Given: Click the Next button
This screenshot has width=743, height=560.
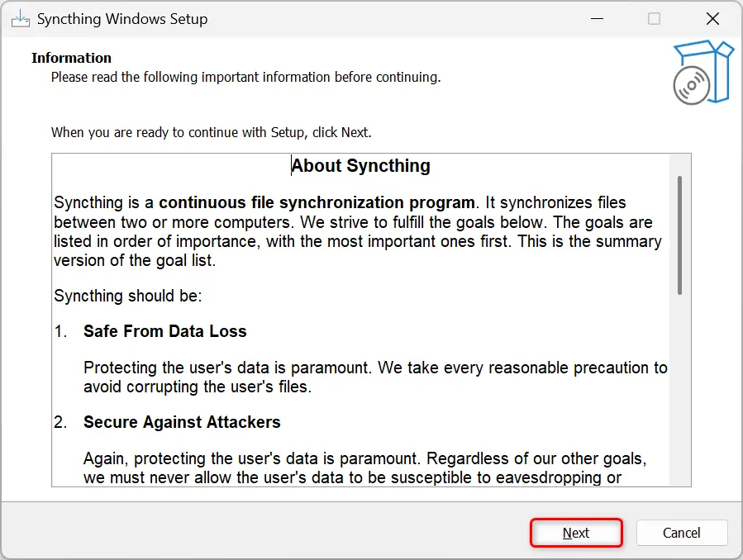Looking at the screenshot, I should coord(576,533).
